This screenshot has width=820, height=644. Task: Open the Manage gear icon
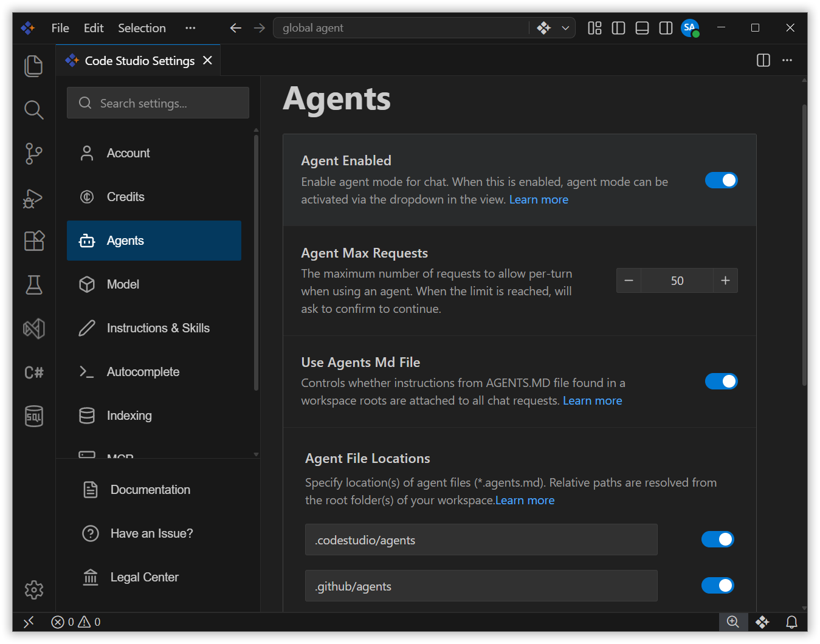click(33, 590)
